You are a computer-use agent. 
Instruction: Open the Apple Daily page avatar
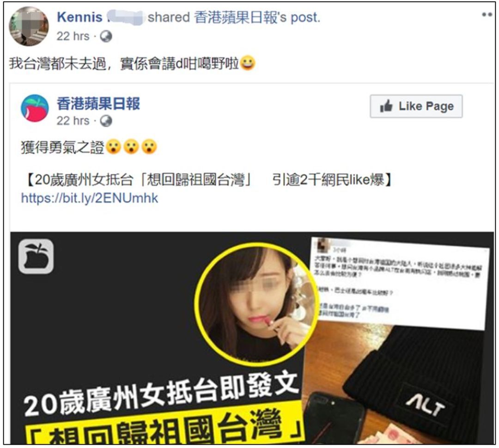tap(35, 108)
